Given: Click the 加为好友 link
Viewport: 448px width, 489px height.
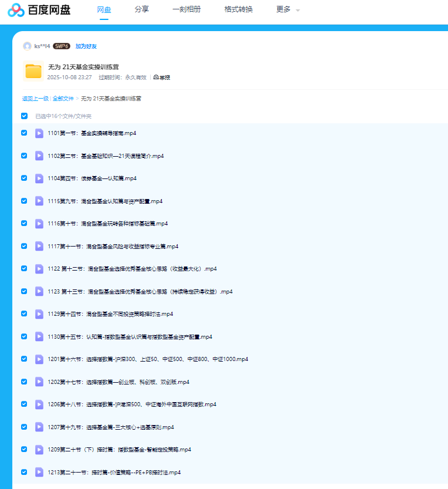Looking at the screenshot, I should 86,46.
